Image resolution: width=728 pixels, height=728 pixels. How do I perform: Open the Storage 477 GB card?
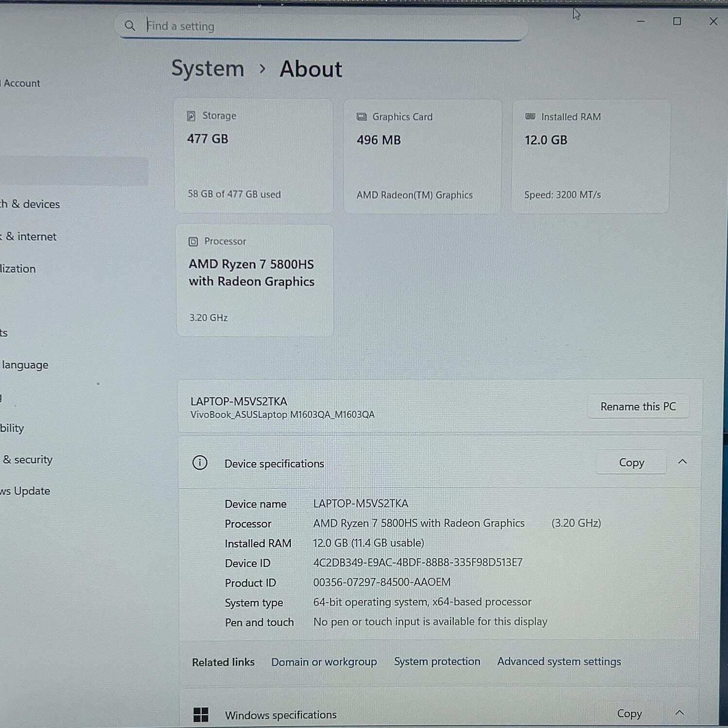coord(254,156)
